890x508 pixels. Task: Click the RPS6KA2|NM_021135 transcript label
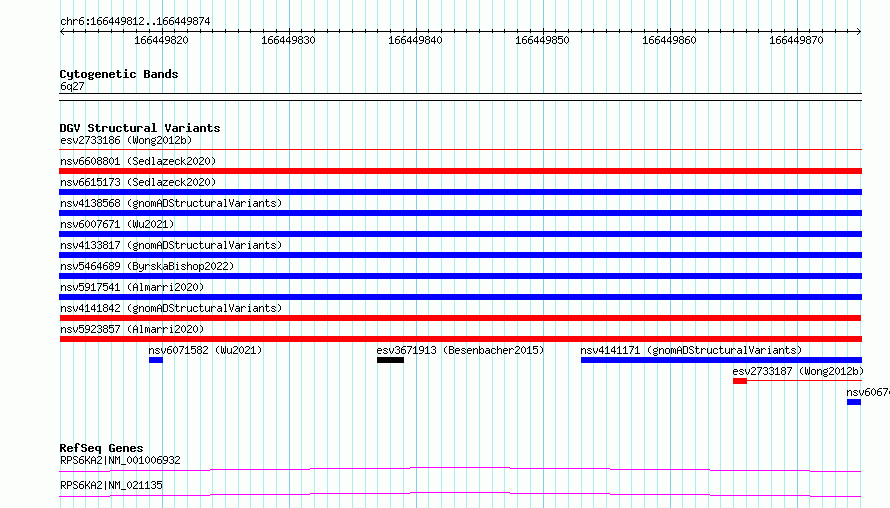pos(111,485)
